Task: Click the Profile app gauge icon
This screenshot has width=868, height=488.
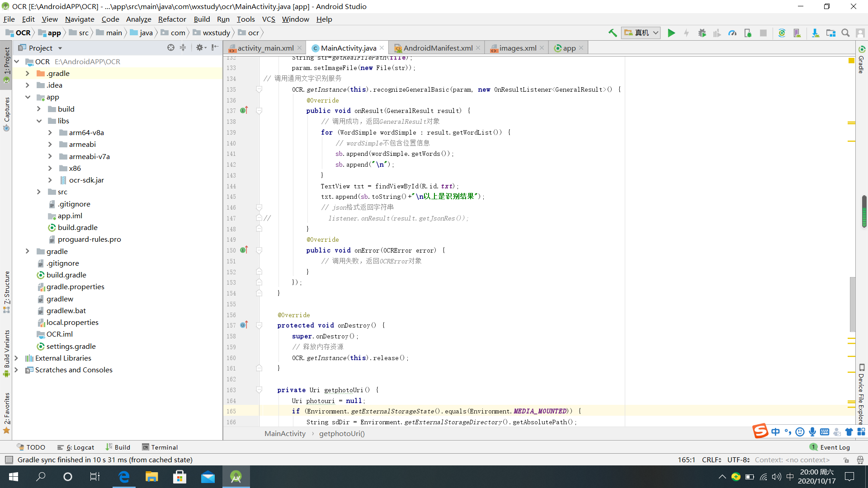Action: click(x=733, y=33)
